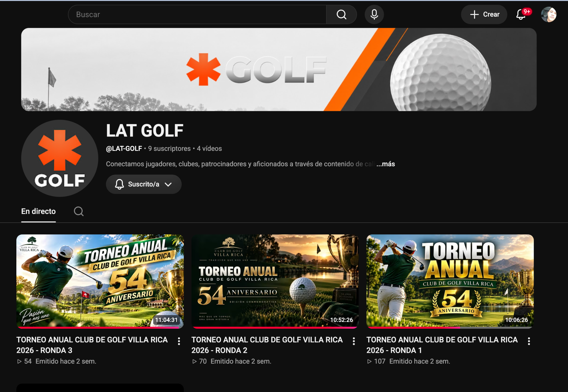Open RONDA 1 video thumbnail
Viewport: 568px width, 392px height.
coord(450,281)
